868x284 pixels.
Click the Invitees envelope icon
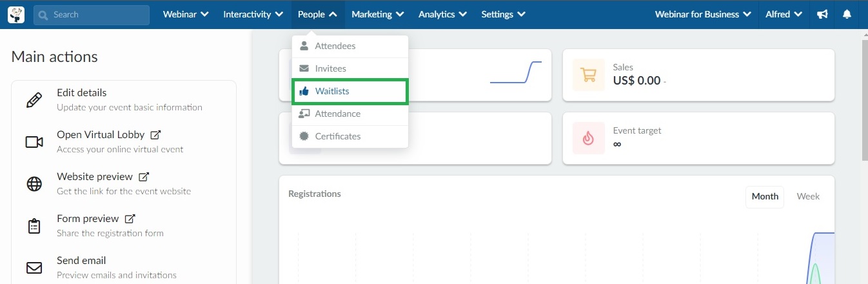(304, 68)
